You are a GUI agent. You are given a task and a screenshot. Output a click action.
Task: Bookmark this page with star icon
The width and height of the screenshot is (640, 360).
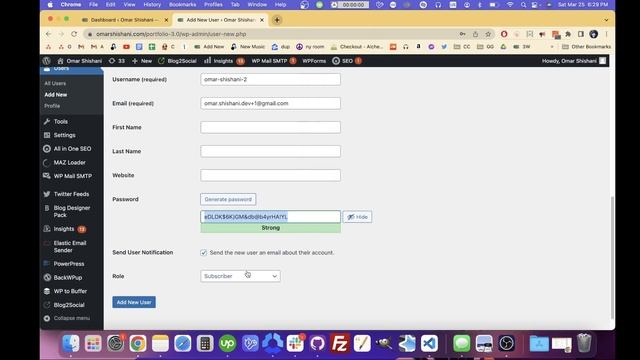pyautogui.click(x=488, y=34)
